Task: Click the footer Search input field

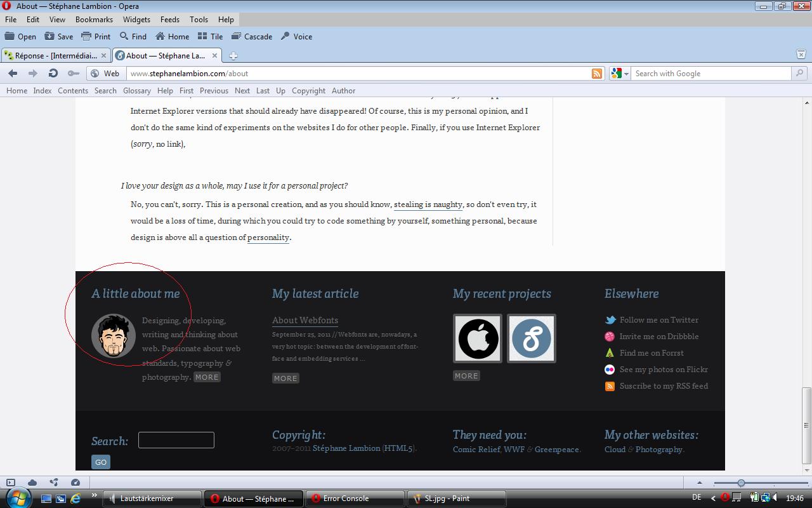Action: click(x=176, y=440)
